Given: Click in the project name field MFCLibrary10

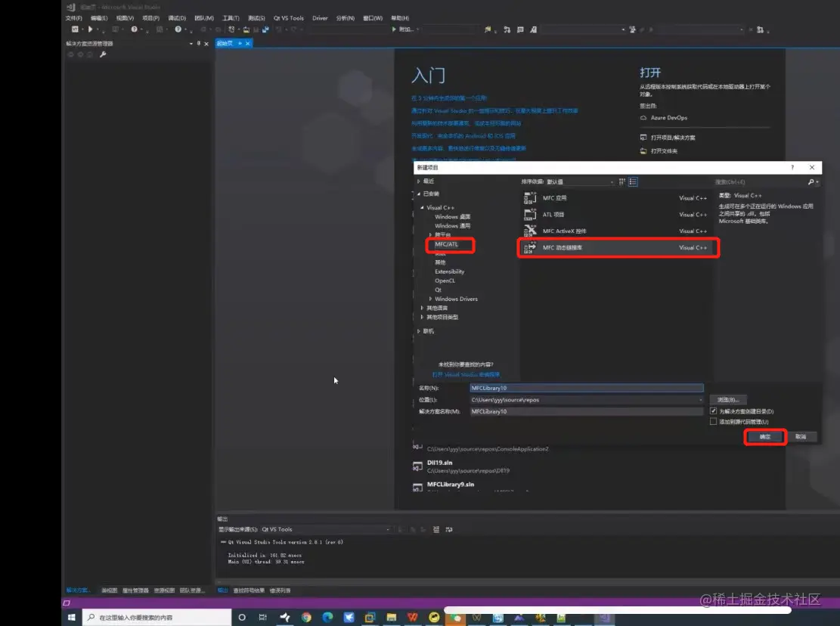Looking at the screenshot, I should (587, 388).
